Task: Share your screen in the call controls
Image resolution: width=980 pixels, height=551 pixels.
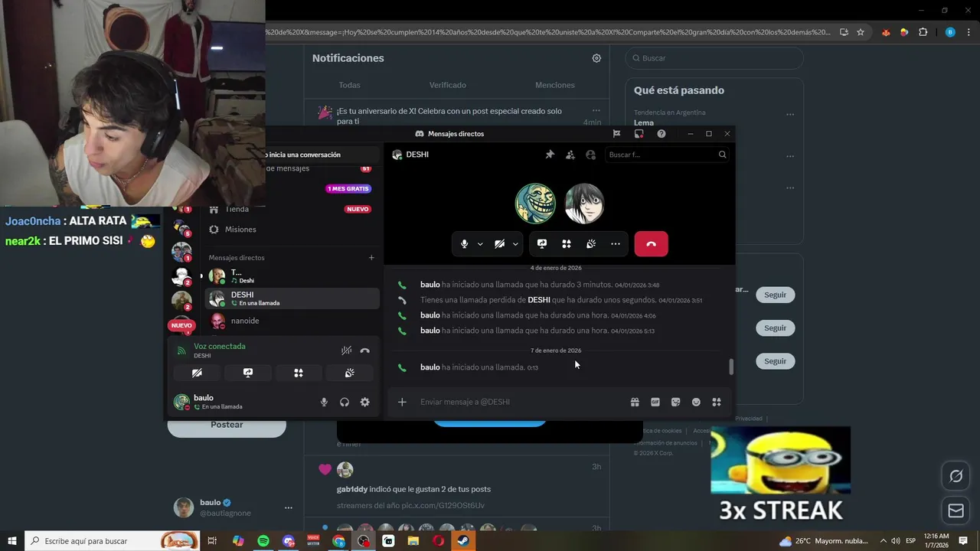Action: 542,244
